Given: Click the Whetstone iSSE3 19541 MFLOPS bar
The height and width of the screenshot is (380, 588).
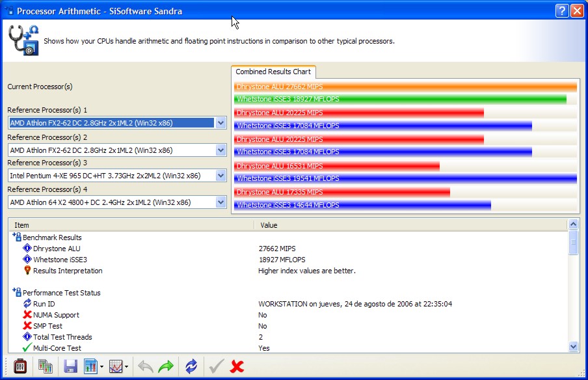Looking at the screenshot, I should [x=405, y=178].
